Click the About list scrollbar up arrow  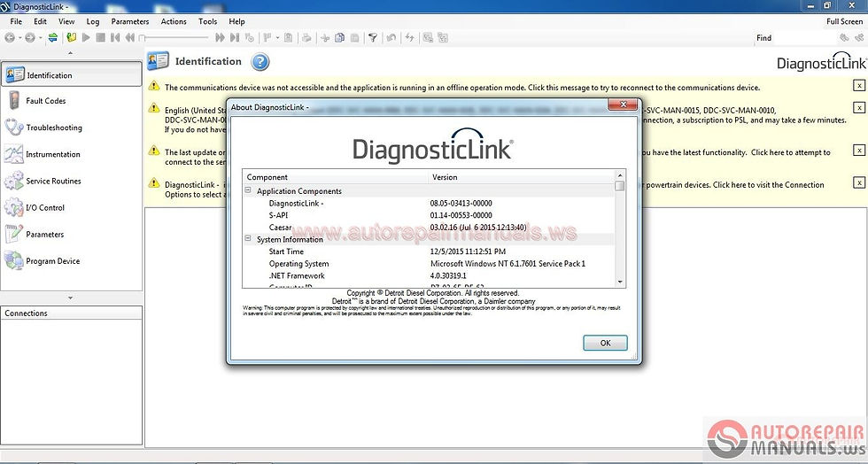point(620,175)
